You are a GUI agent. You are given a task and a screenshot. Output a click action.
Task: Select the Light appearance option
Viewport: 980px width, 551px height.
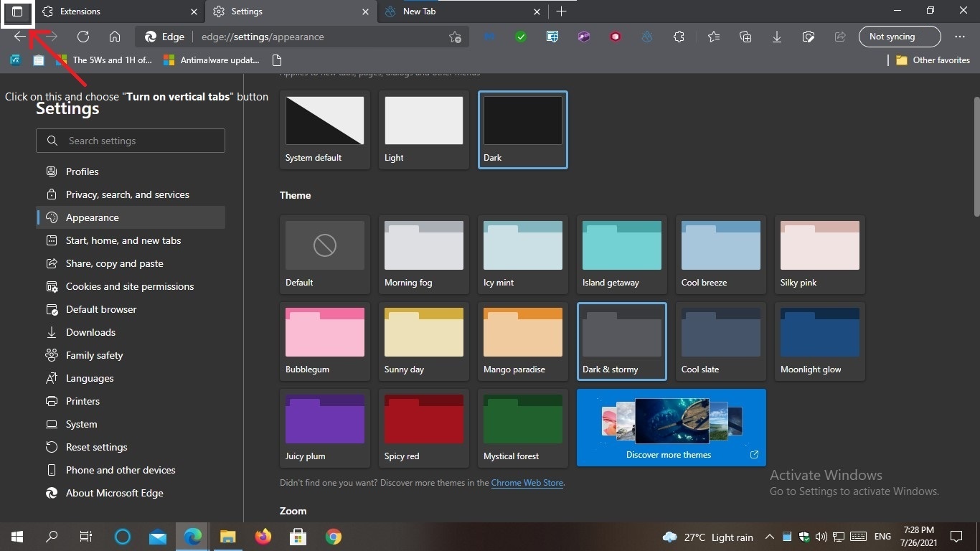click(423, 129)
